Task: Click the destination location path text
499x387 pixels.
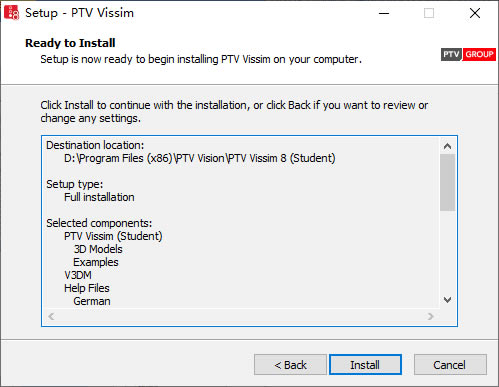Action: tap(199, 158)
